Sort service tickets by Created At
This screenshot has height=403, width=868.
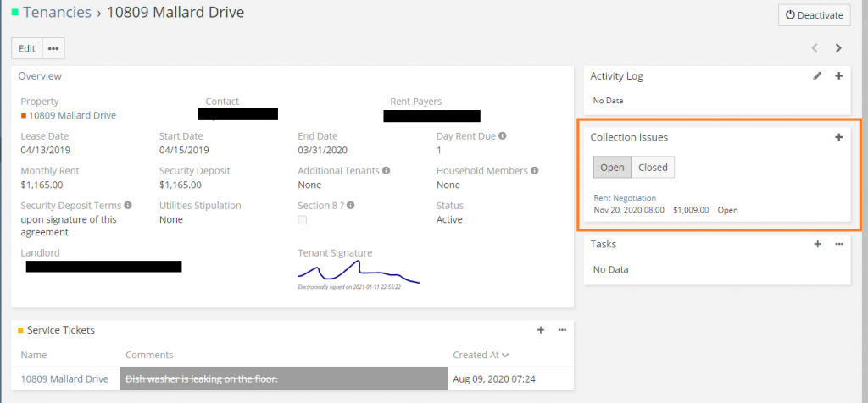point(481,355)
